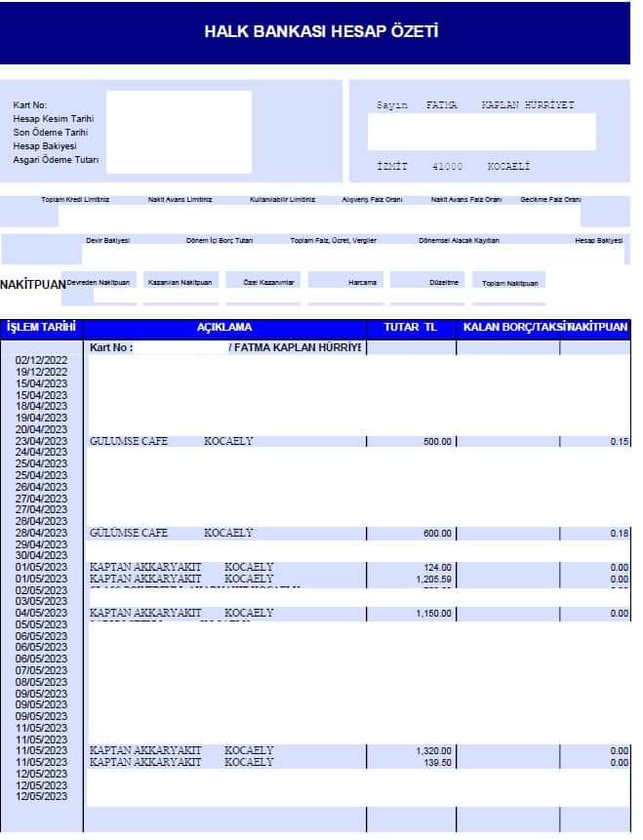Click the amount 500.00

[x=437, y=442]
